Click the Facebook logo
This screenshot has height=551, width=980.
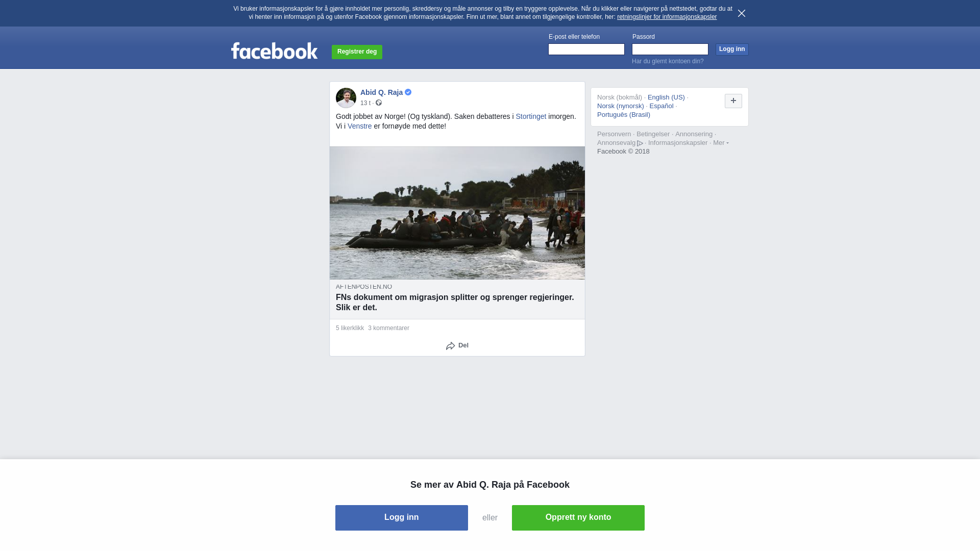click(x=275, y=51)
